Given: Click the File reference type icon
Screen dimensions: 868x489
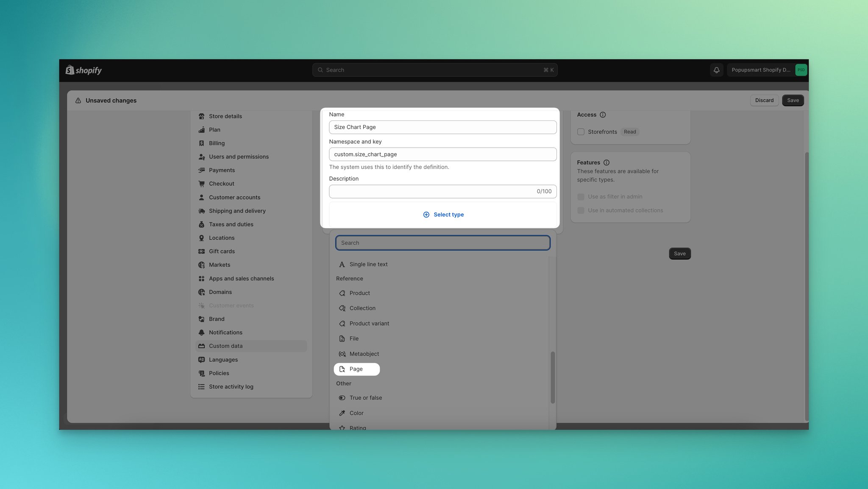Looking at the screenshot, I should click(x=342, y=339).
